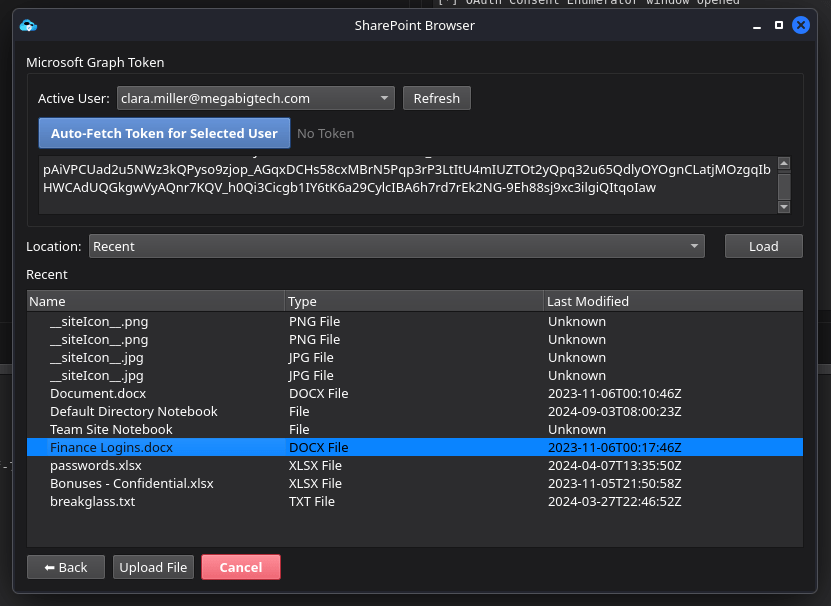Maximize the SharePoint Browser window
This screenshot has height=606, width=831.
(779, 25)
